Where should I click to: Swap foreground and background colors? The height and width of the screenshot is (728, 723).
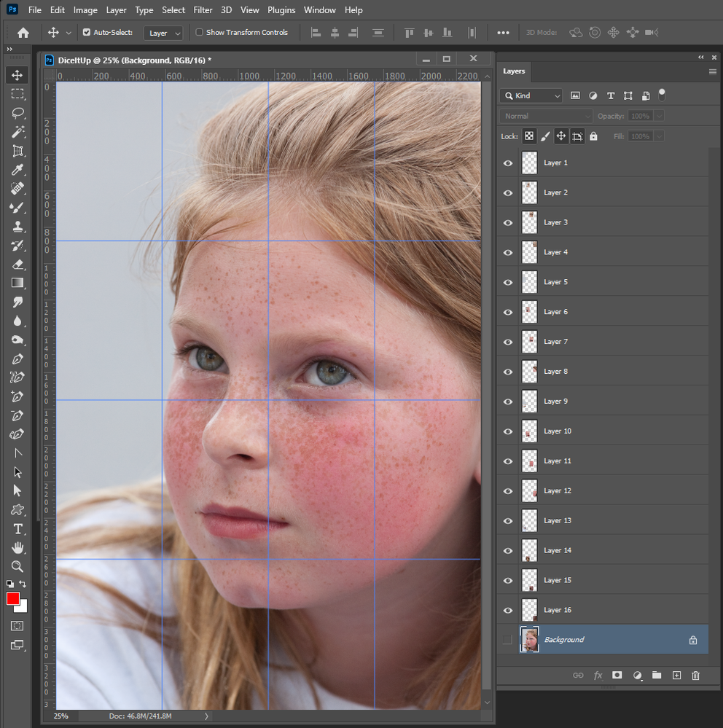tap(23, 584)
